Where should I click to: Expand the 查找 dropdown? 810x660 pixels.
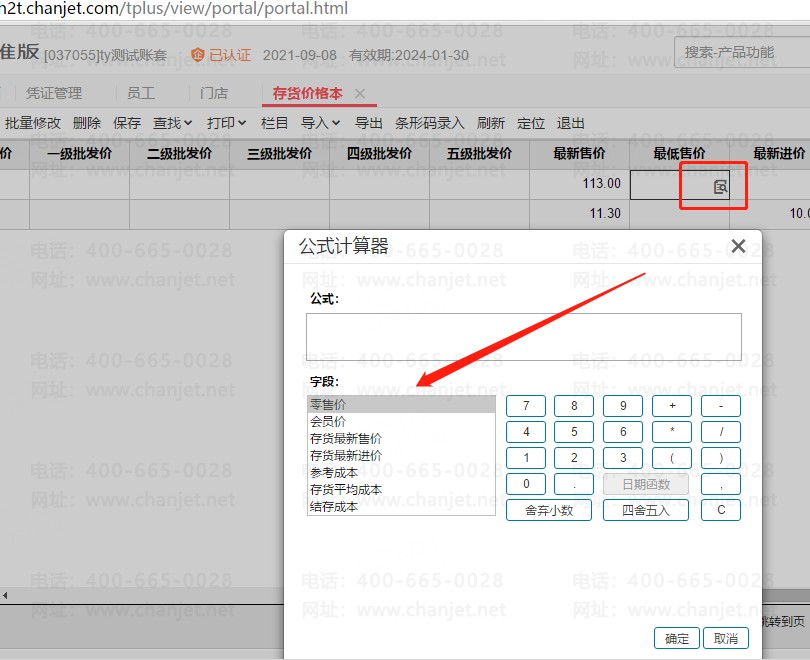click(x=173, y=123)
